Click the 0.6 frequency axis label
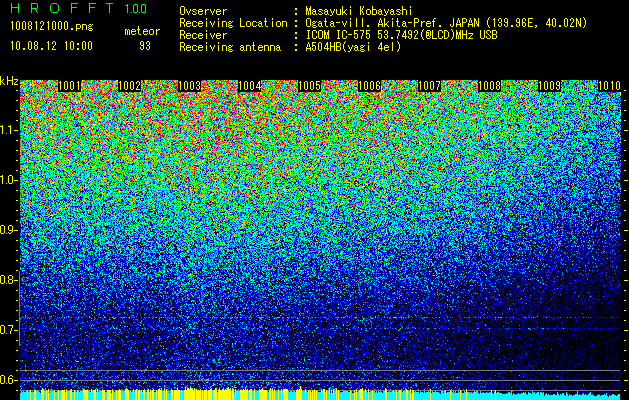Screen dimensions: 629x400 click(x=8, y=380)
